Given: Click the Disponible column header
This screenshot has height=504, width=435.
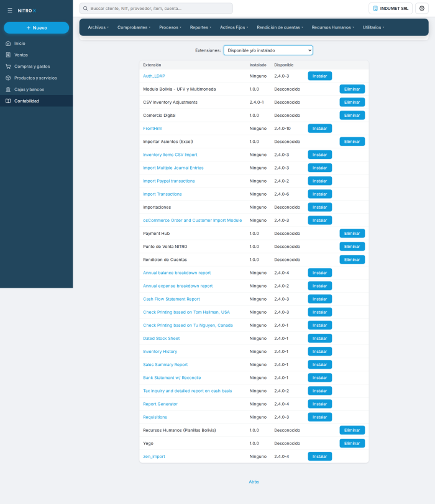Looking at the screenshot, I should click(x=284, y=65).
